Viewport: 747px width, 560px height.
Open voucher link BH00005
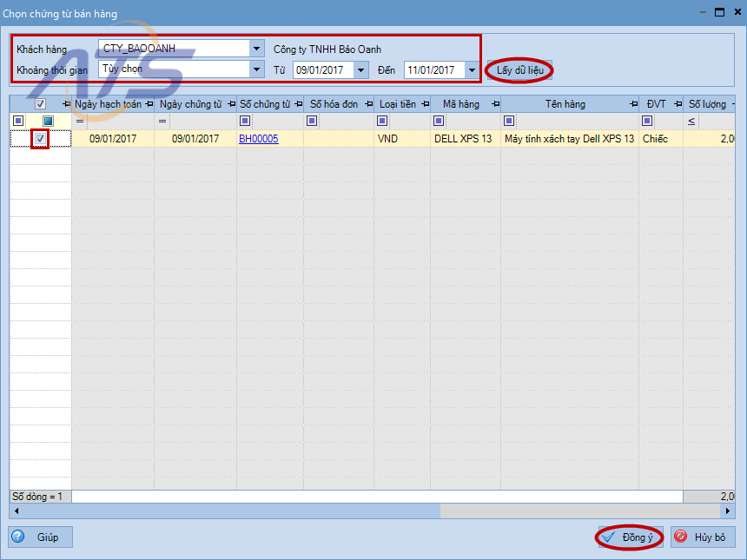coord(258,139)
